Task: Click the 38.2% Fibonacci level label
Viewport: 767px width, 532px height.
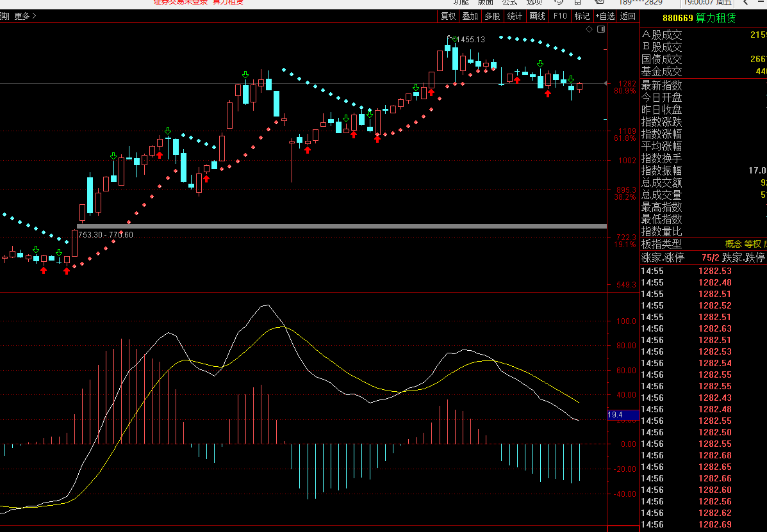Action: pyautogui.click(x=625, y=197)
